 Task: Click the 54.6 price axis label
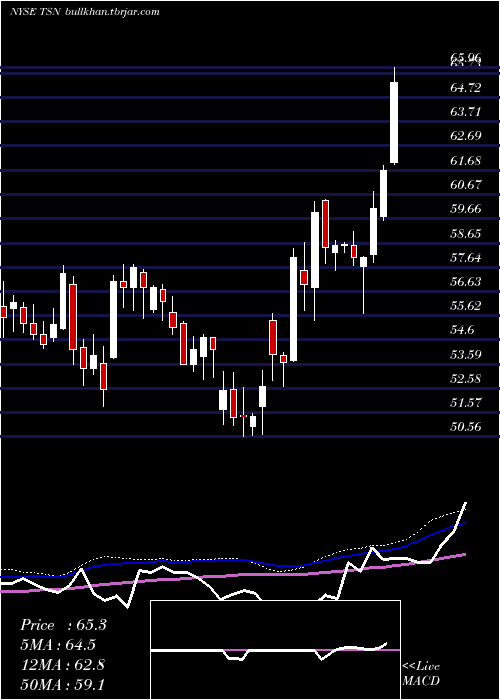coord(462,330)
